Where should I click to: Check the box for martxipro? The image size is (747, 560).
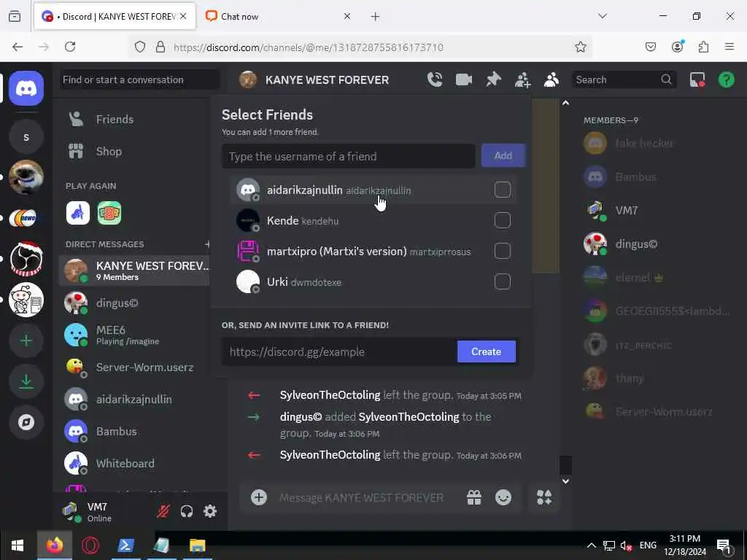tap(502, 251)
